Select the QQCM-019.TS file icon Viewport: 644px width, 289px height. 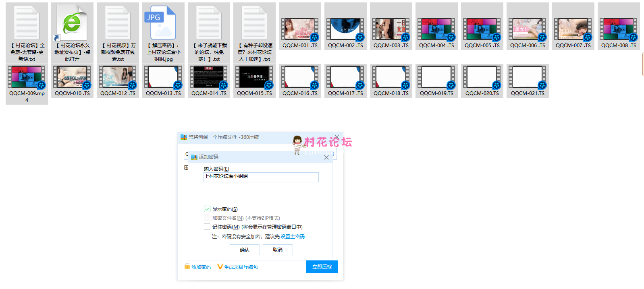[436, 77]
